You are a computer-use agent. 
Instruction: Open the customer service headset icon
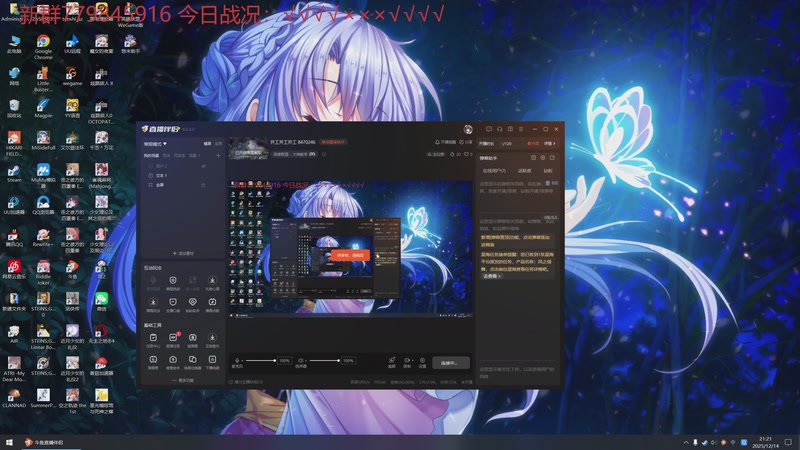coord(499,129)
